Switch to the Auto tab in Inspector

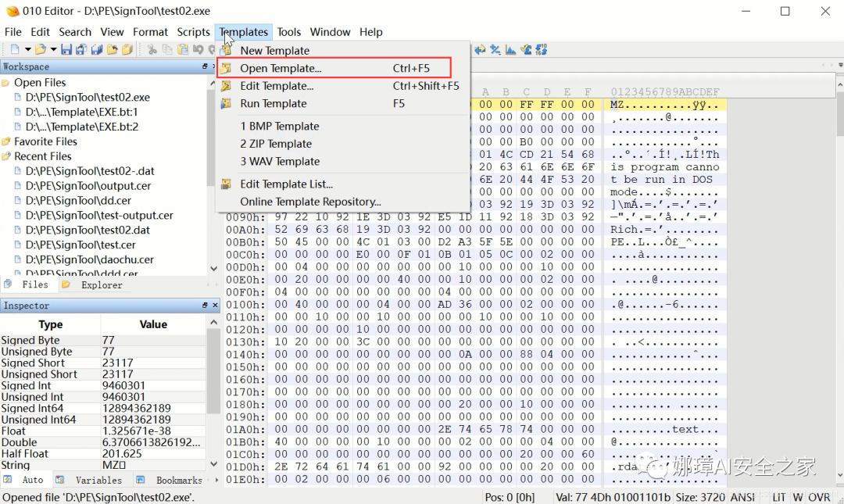click(x=25, y=480)
